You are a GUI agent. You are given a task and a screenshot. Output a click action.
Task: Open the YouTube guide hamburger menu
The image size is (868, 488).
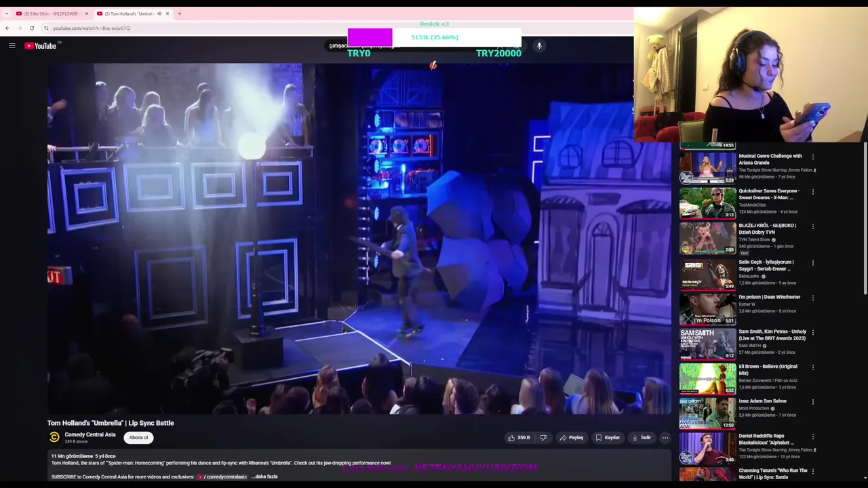pos(12,45)
